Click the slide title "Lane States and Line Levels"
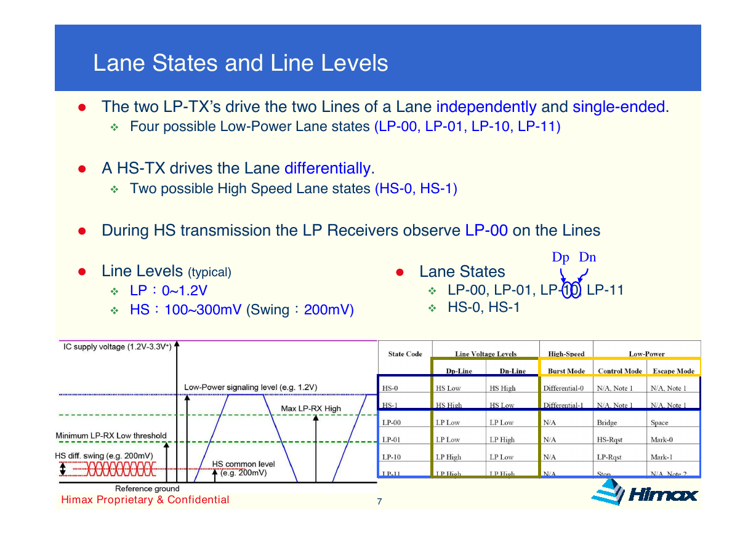 [241, 63]
